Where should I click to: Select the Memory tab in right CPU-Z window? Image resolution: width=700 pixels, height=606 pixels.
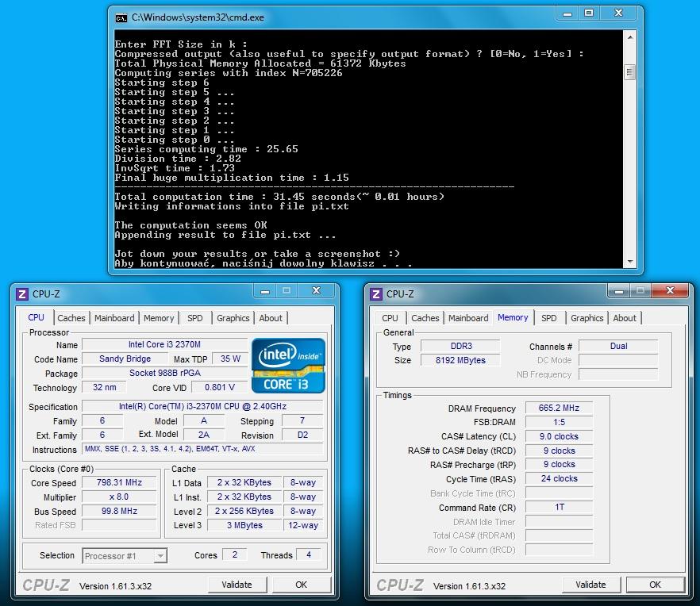[x=513, y=317]
